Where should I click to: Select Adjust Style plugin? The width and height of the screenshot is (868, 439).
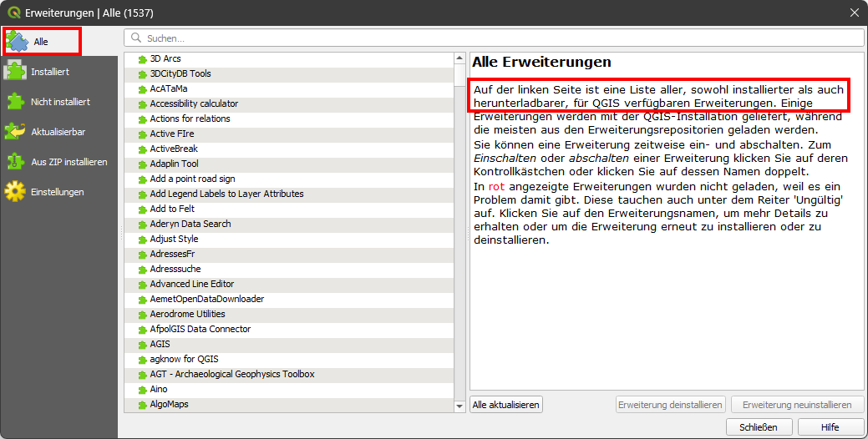(x=289, y=239)
